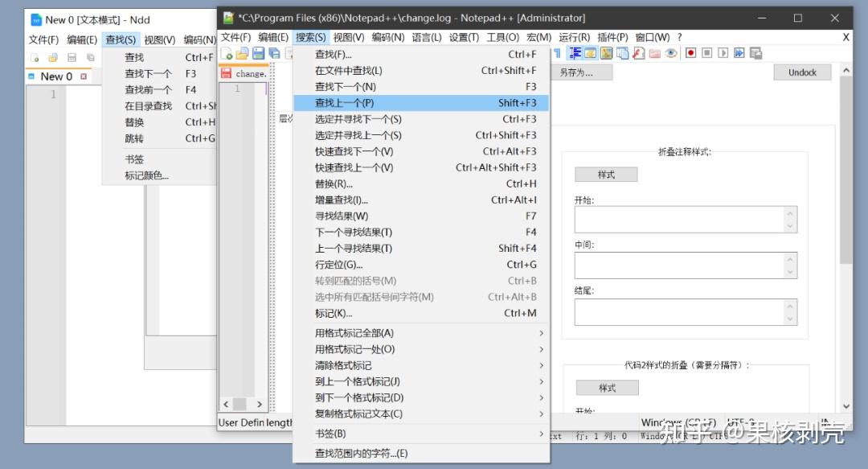
Task: Open the Function List icon in Notepad++ toolbar
Action: click(x=639, y=53)
